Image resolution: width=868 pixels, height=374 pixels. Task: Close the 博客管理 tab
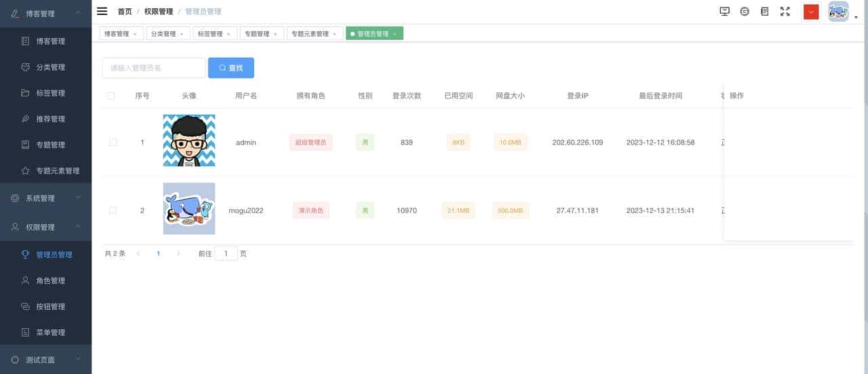click(x=135, y=34)
